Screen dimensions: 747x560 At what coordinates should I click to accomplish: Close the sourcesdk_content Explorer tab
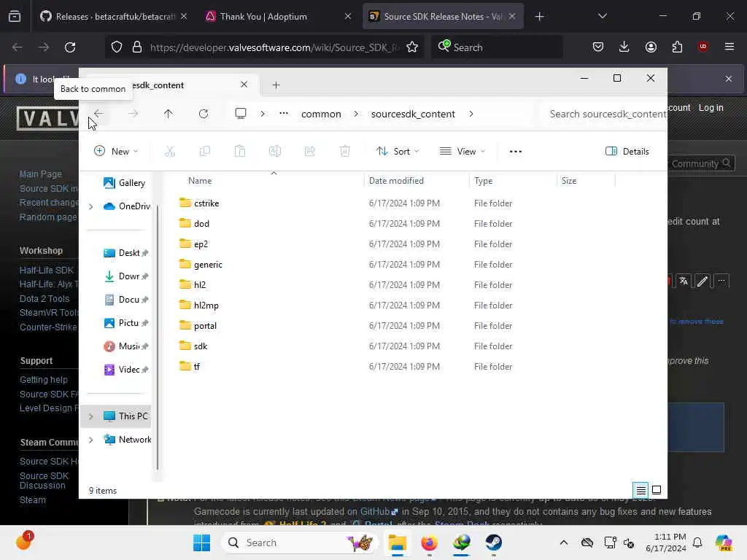click(244, 85)
